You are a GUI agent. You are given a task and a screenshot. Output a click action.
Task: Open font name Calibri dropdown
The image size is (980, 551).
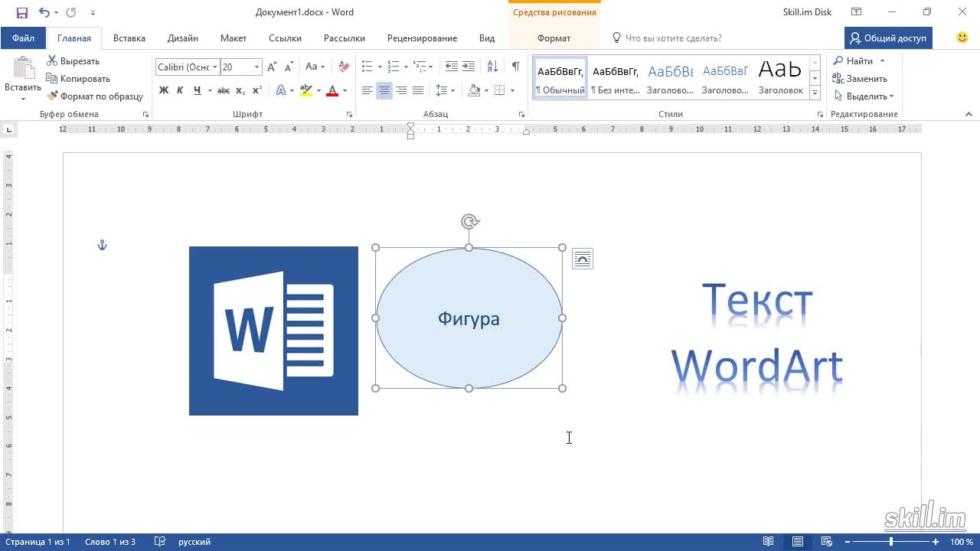pyautogui.click(x=215, y=67)
